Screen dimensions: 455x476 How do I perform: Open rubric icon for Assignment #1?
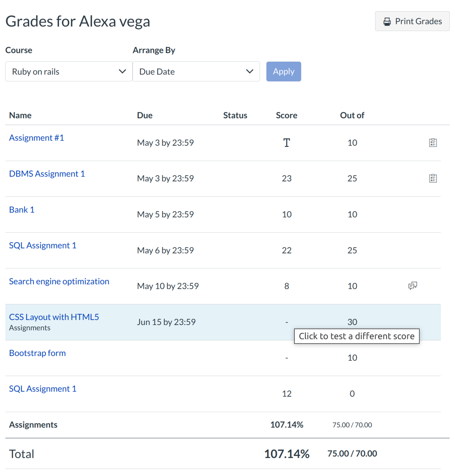pos(433,143)
